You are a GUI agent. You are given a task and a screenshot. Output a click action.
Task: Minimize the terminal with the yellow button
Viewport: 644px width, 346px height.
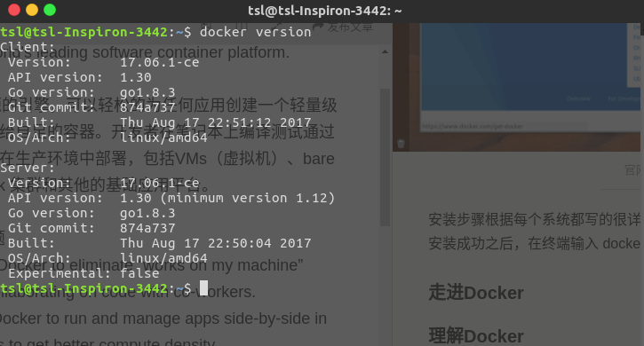coord(32,10)
